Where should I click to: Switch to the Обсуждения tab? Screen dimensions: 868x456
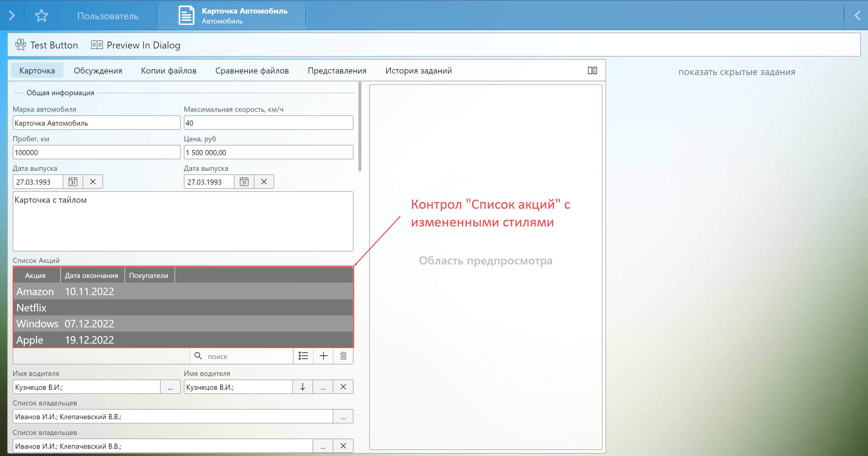coord(98,71)
